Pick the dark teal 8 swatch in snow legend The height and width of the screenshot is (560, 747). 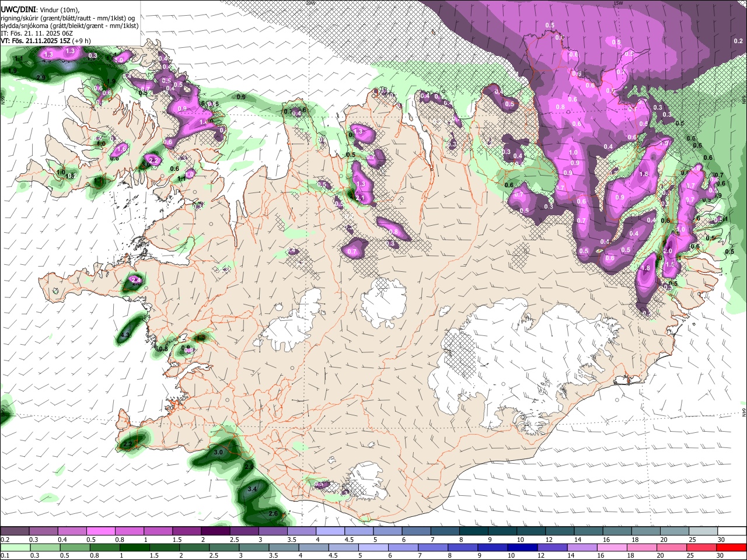tap(474, 531)
